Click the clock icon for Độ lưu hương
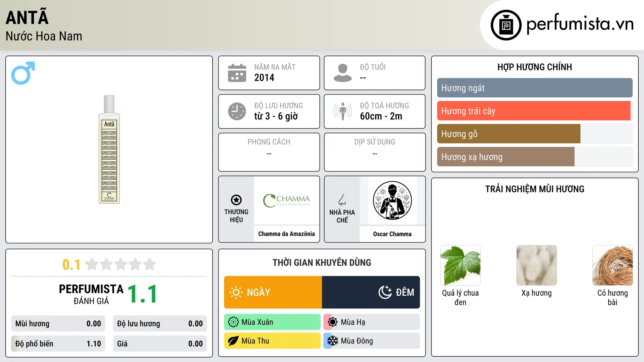Viewport: 644px width, 362px height. (237, 111)
